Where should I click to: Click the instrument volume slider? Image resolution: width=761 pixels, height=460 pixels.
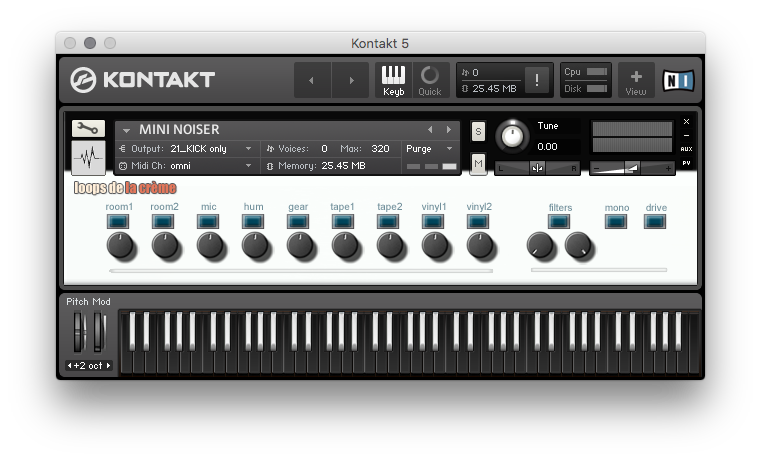[632, 168]
